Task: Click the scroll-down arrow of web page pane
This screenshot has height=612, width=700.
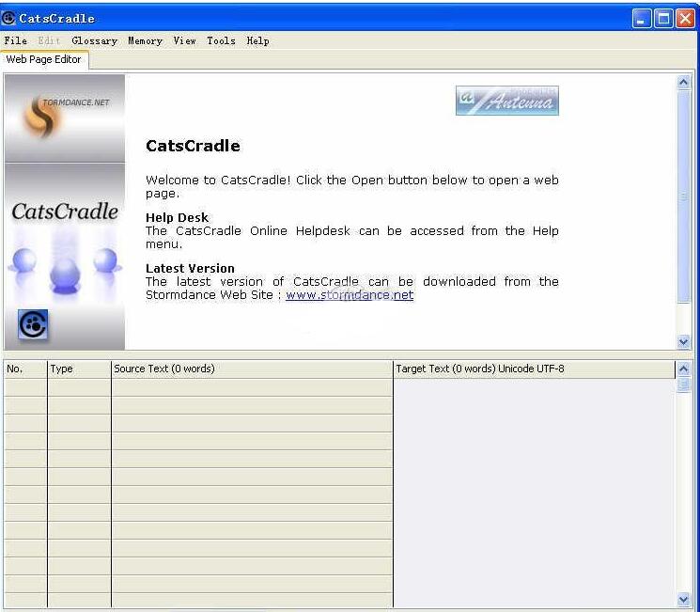Action: point(683,342)
